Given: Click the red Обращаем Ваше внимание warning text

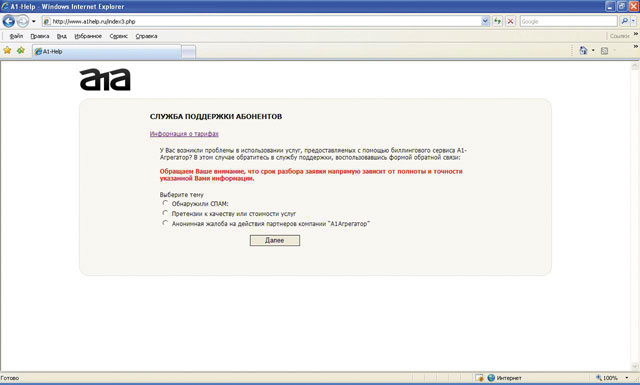Looking at the screenshot, I should (311, 175).
